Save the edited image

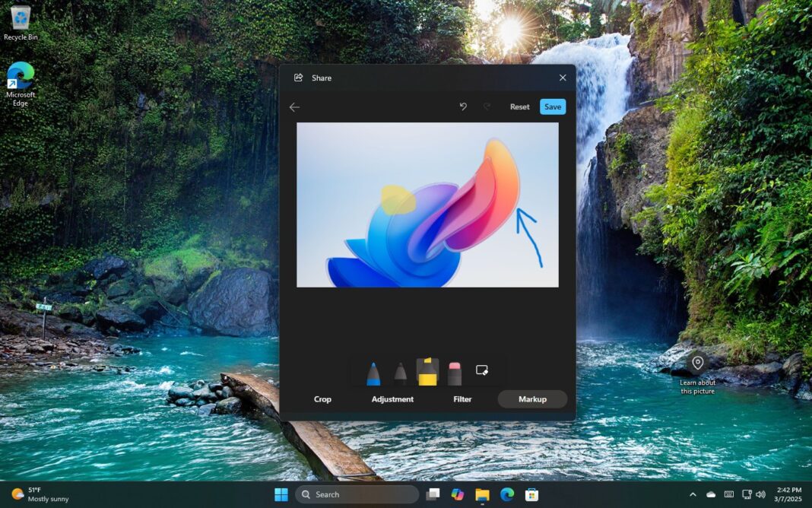553,106
